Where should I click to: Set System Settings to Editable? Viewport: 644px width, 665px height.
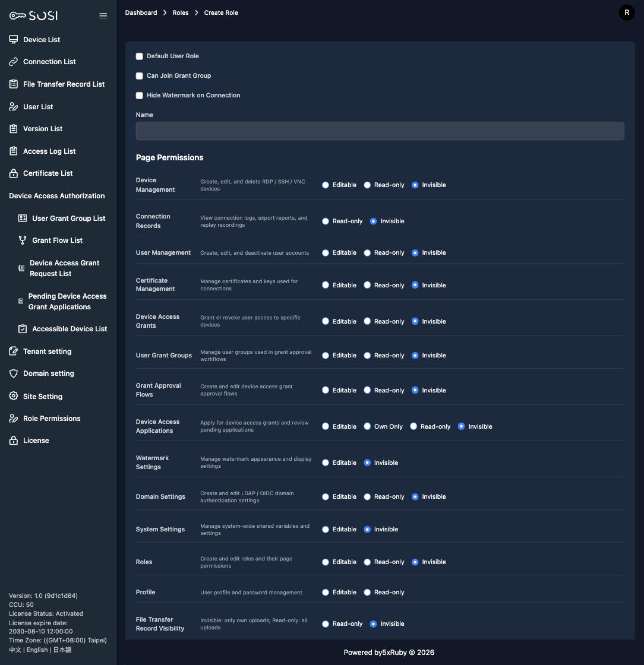click(x=326, y=529)
